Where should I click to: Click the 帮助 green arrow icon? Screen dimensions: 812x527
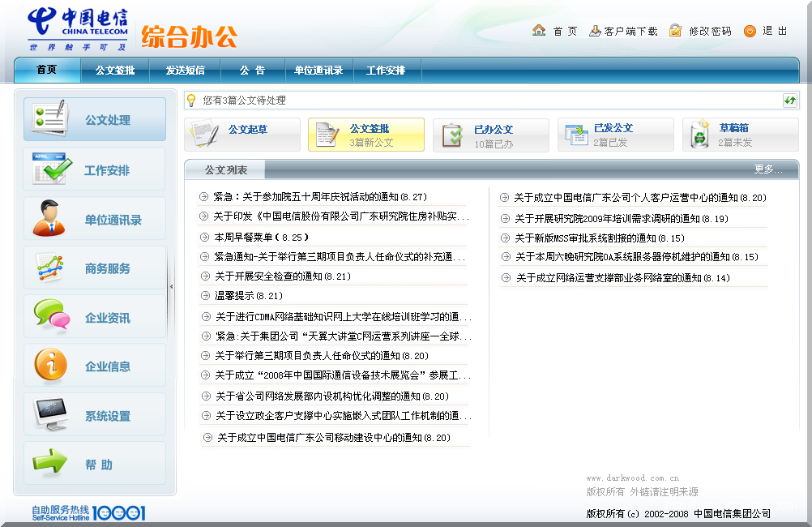click(x=49, y=463)
